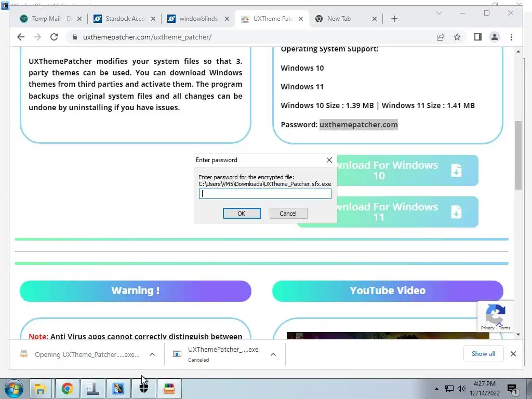Image resolution: width=532 pixels, height=399 pixels.
Task: Click the YouTube video thumbnail
Action: [x=388, y=336]
